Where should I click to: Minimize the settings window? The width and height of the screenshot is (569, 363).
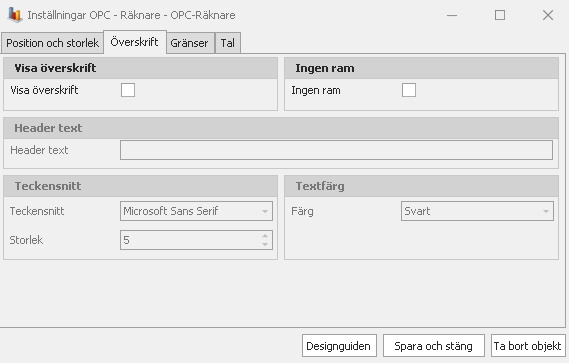coord(452,15)
